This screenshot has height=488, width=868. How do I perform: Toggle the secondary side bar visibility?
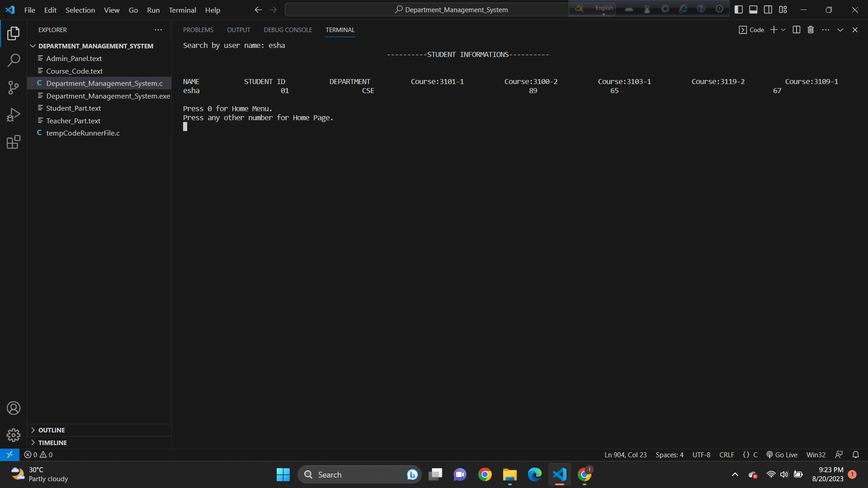768,9
